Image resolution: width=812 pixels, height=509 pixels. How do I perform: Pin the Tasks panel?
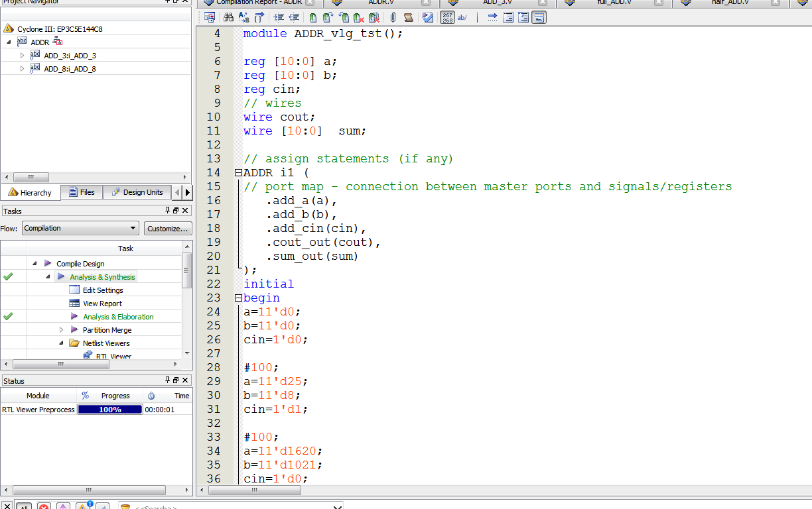pyautogui.click(x=167, y=211)
